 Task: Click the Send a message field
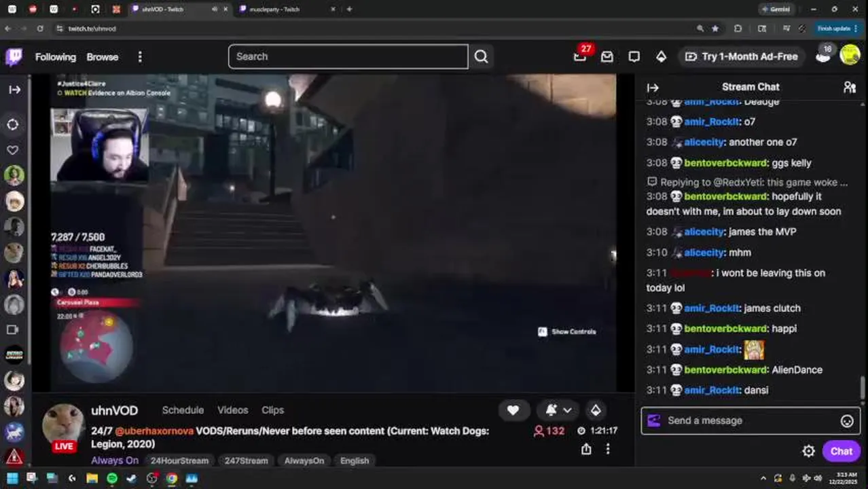[751, 420]
